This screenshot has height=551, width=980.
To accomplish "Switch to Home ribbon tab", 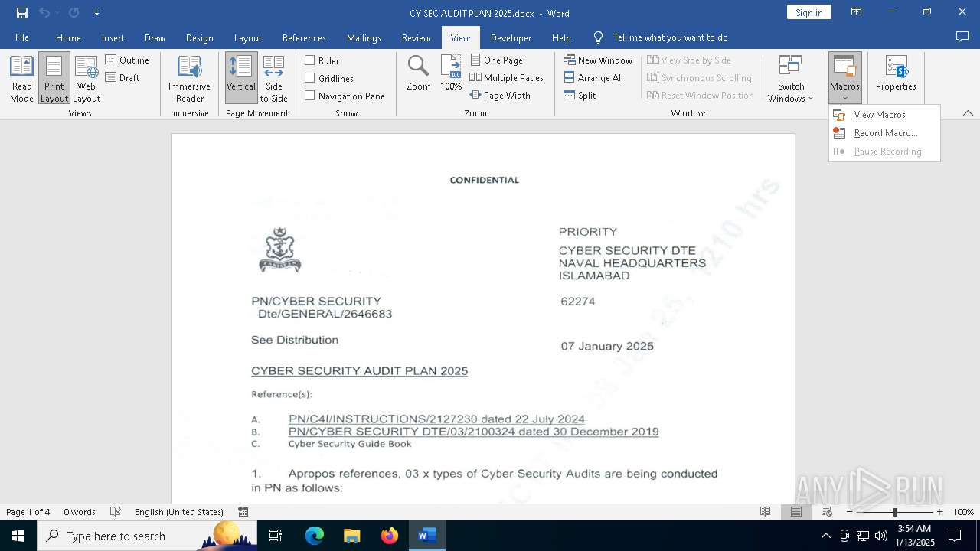I will [x=68, y=37].
